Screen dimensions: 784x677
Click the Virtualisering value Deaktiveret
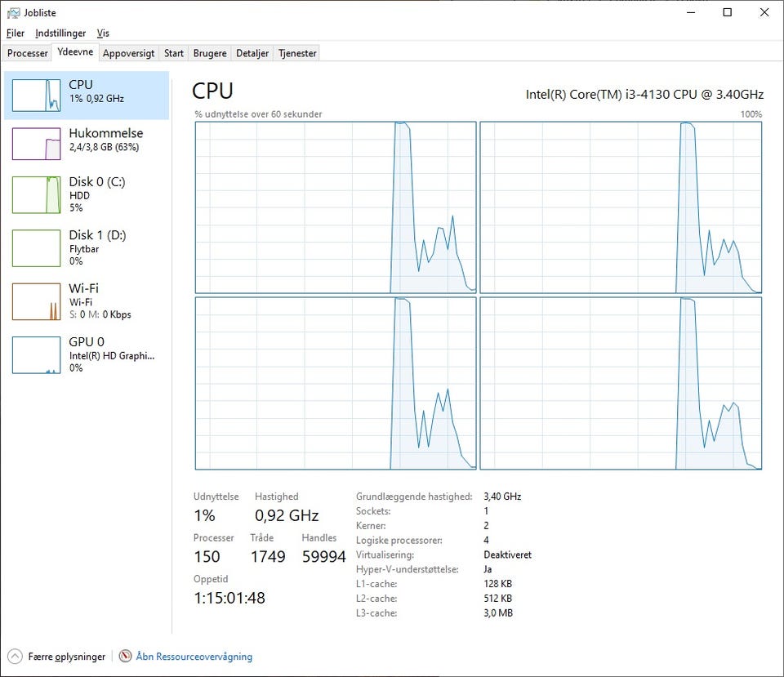point(507,555)
